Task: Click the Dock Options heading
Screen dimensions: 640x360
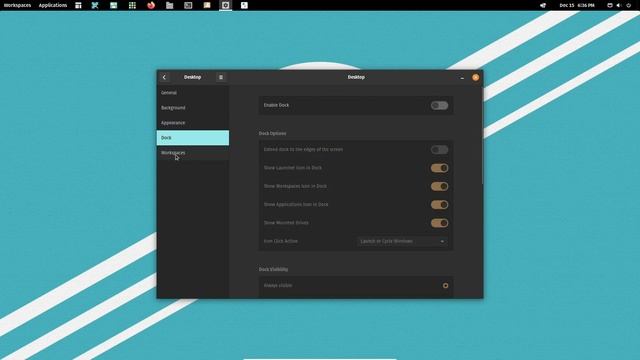Action: 272,133
